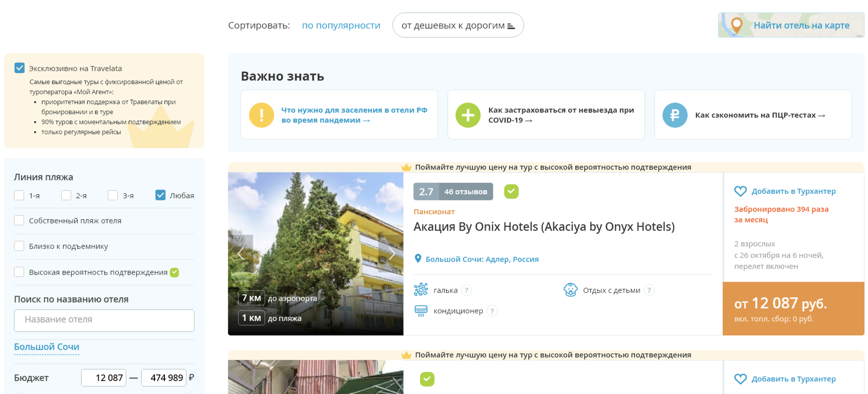Check the 2-я beach line checkbox

pos(66,195)
